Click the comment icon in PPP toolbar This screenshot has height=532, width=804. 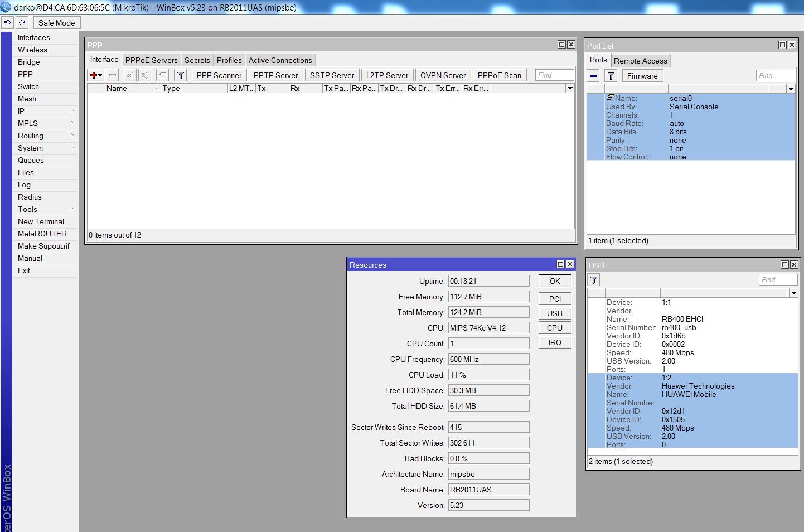(162, 75)
